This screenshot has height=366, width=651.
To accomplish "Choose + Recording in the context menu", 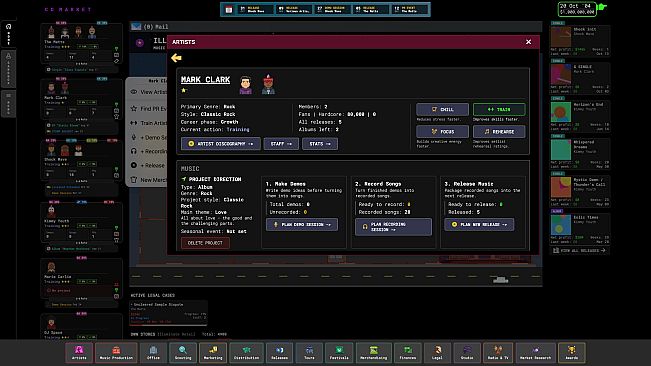I will (148, 151).
